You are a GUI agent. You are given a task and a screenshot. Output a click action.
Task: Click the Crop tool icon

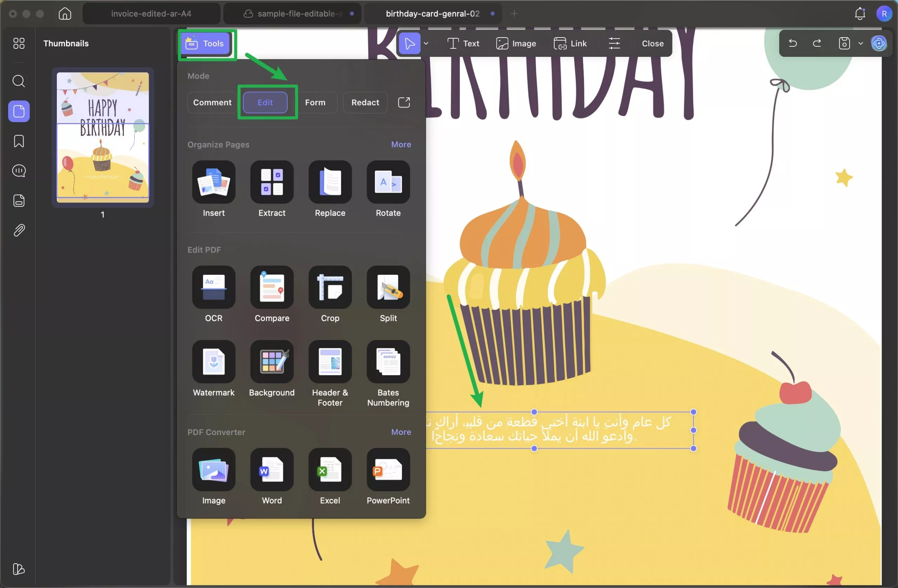pyautogui.click(x=330, y=288)
